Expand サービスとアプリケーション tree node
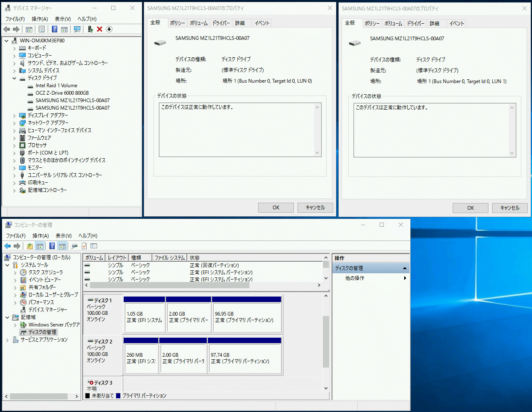The width and height of the screenshot is (532, 412). [7, 340]
